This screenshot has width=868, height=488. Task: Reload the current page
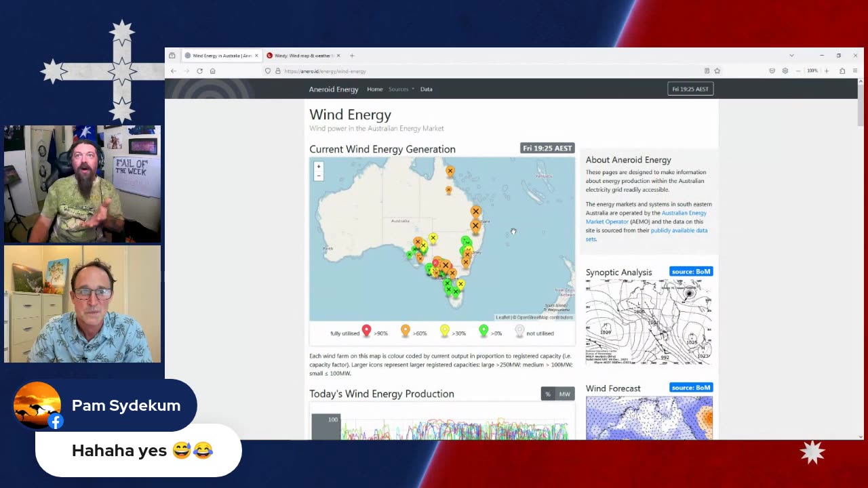(199, 71)
